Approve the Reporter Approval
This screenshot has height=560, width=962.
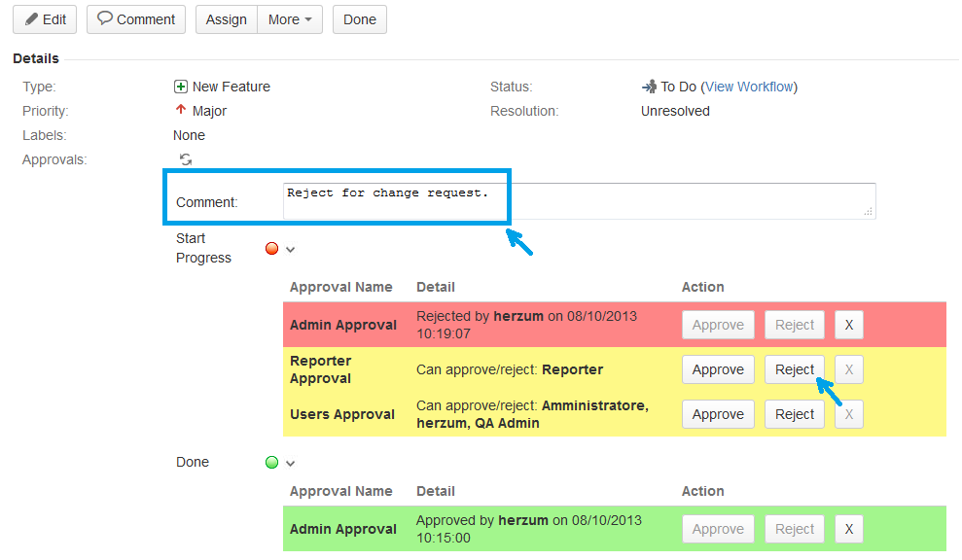click(718, 369)
